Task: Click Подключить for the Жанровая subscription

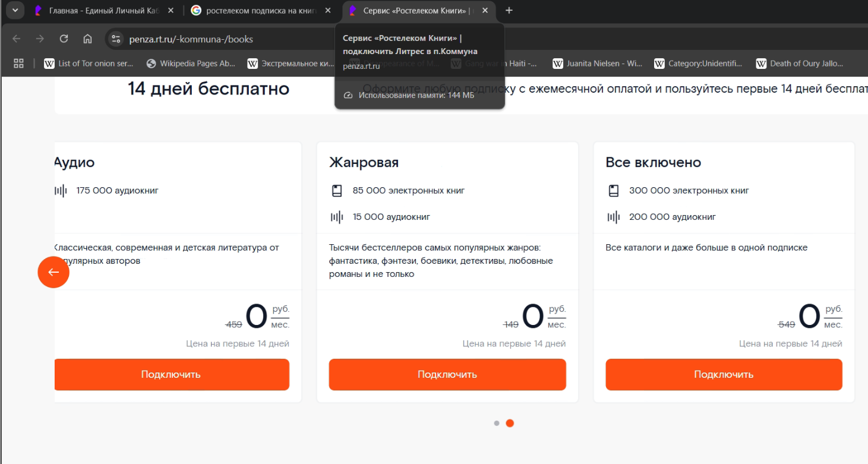Action: [447, 374]
